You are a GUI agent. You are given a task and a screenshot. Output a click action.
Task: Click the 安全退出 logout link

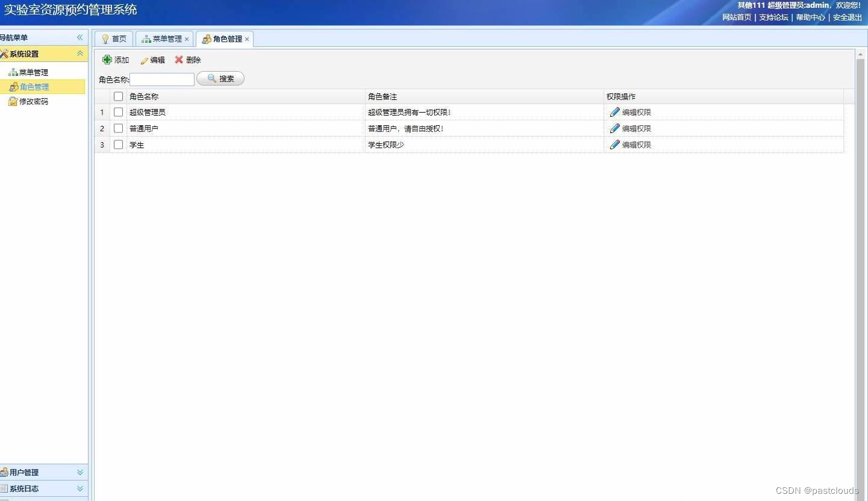847,17
